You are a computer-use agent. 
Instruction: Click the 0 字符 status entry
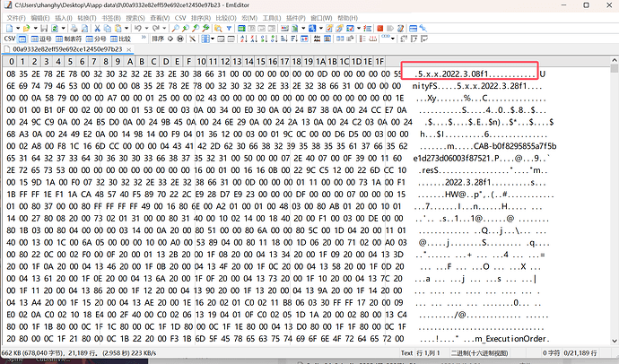(x=551, y=353)
